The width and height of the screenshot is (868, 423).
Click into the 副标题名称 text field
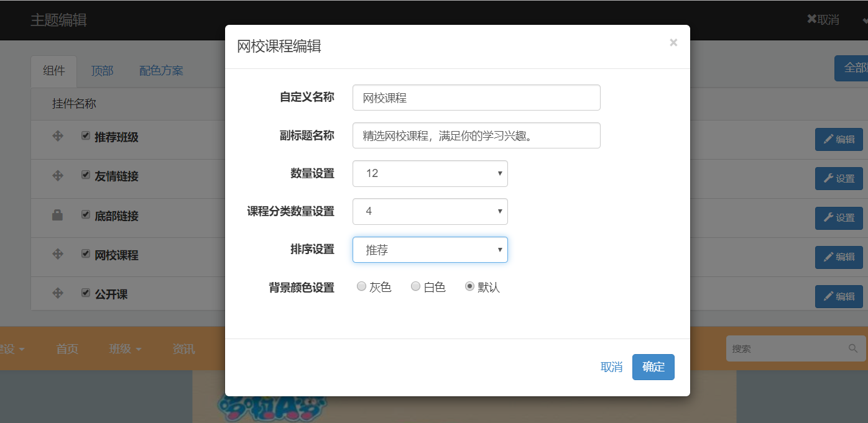click(x=476, y=135)
